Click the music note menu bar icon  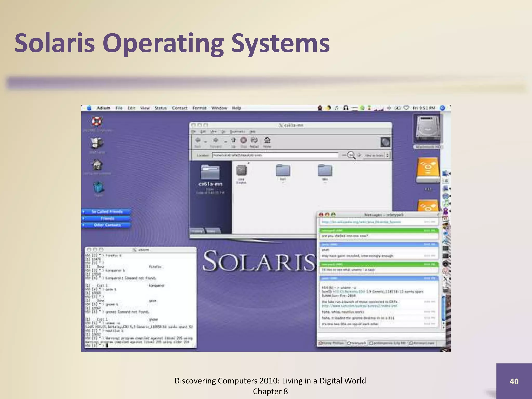pos(337,108)
